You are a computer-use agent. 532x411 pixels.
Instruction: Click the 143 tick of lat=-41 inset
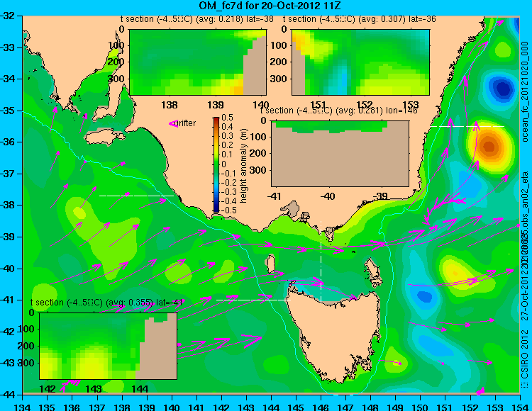pos(94,388)
